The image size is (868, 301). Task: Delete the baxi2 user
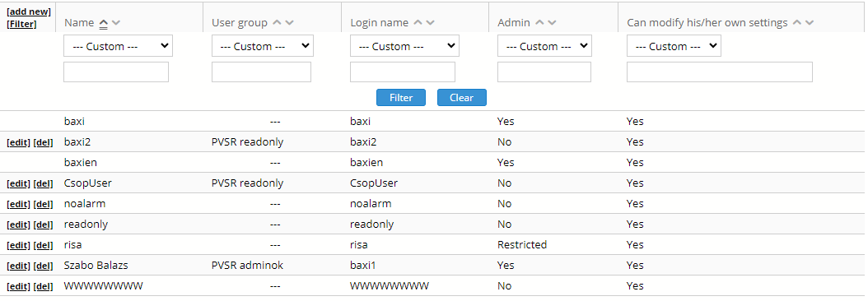(x=43, y=142)
